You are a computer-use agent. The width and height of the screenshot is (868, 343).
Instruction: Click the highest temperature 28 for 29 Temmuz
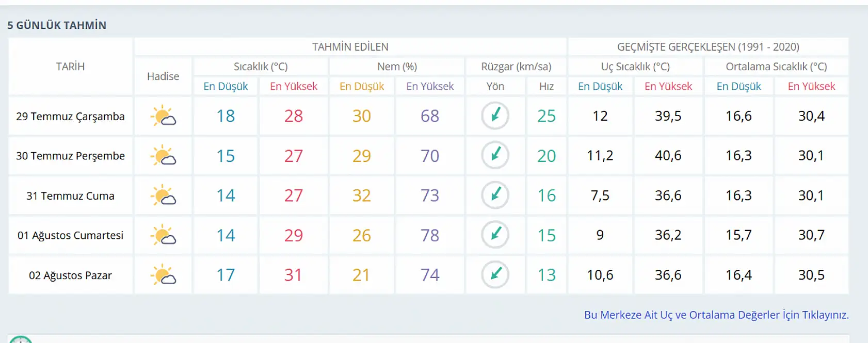click(x=294, y=116)
